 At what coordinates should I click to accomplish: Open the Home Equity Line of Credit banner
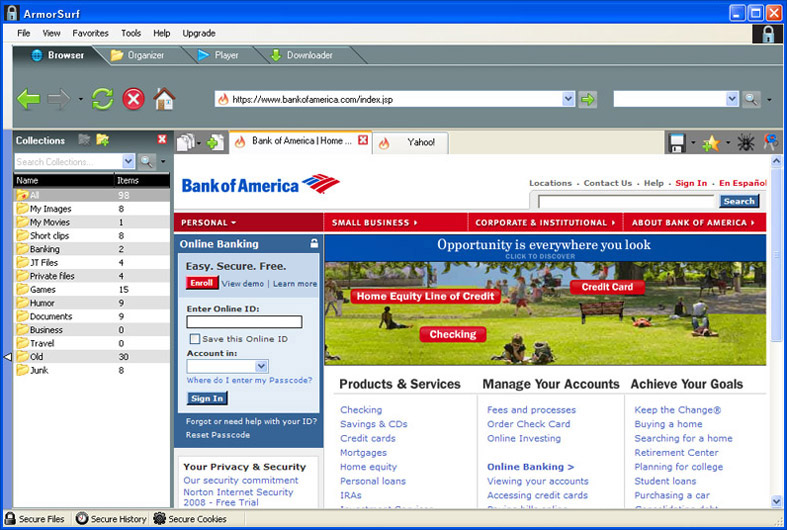(425, 296)
